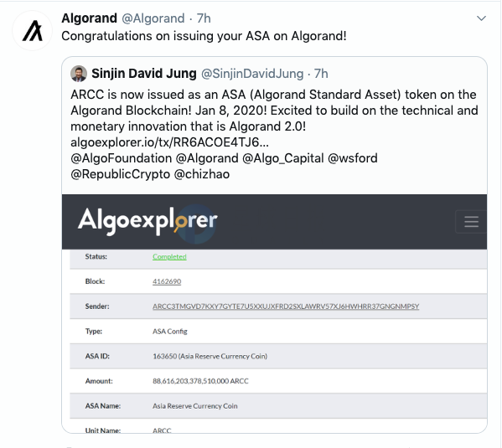Click the @Algorand handle in header

pos(153,18)
